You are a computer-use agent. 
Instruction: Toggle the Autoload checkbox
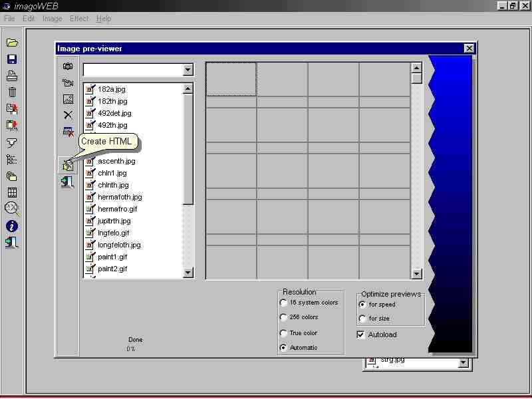(x=361, y=334)
